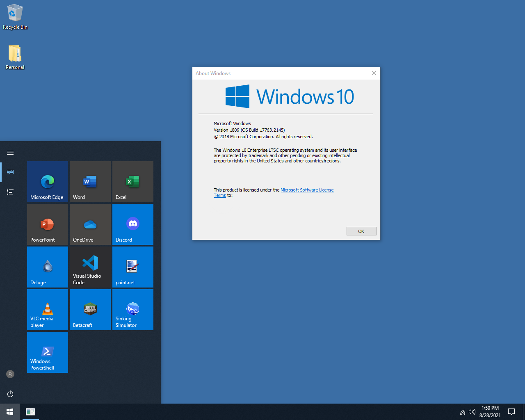Launch VLC media player tile
Screen dimensions: 525x420
click(x=48, y=309)
